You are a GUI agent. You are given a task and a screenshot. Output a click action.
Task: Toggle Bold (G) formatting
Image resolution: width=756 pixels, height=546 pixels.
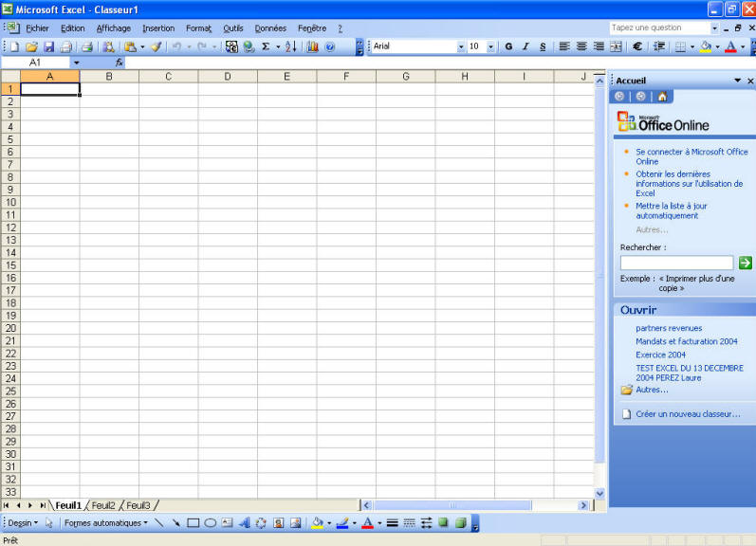[x=508, y=46]
